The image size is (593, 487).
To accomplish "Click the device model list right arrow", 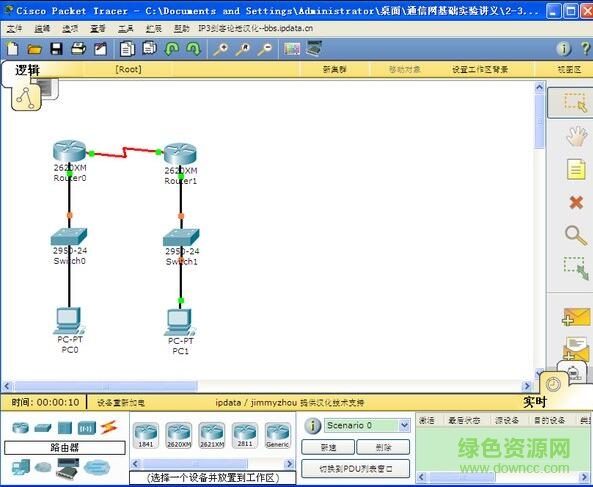I will [x=289, y=464].
